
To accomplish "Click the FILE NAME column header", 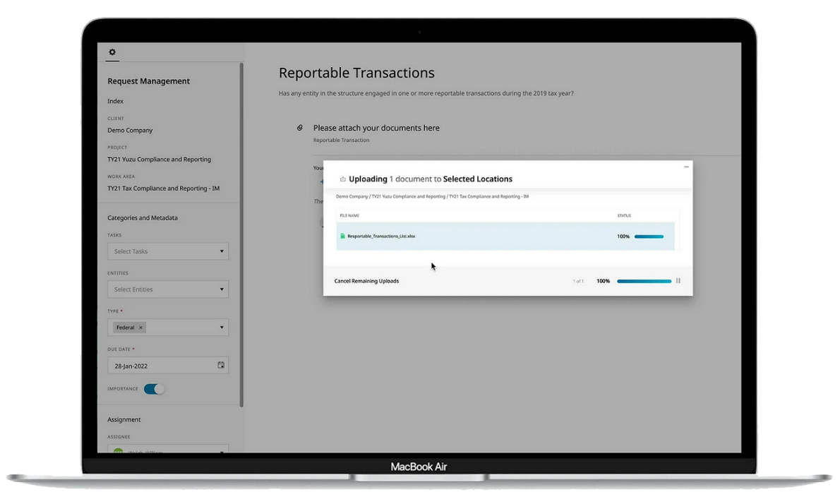I will click(349, 215).
